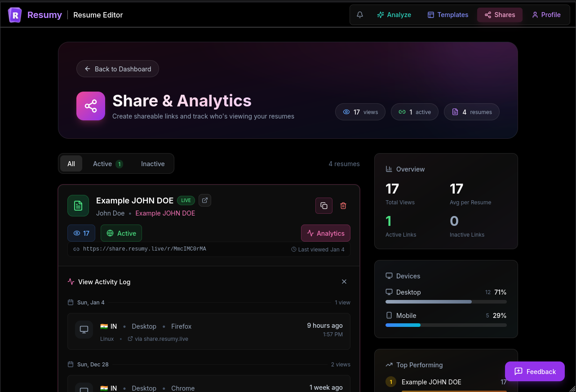
Task: Collapse analytics with the Analytics button
Action: 326,233
